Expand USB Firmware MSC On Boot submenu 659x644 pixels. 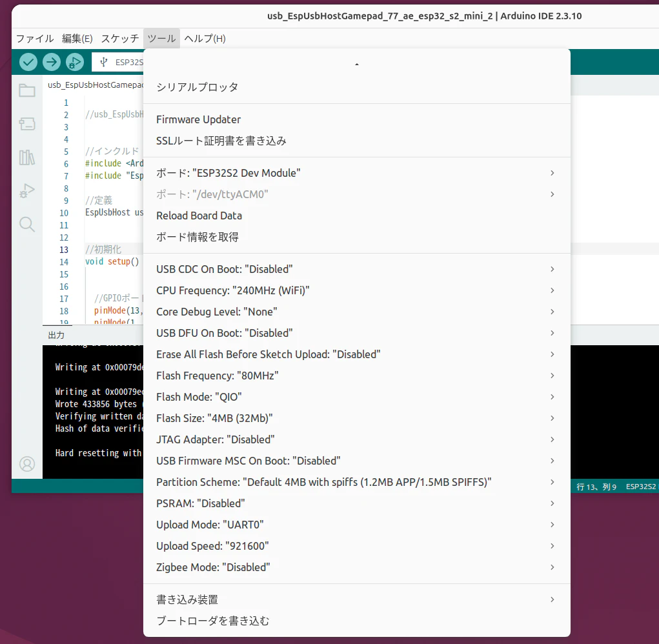tap(356, 461)
